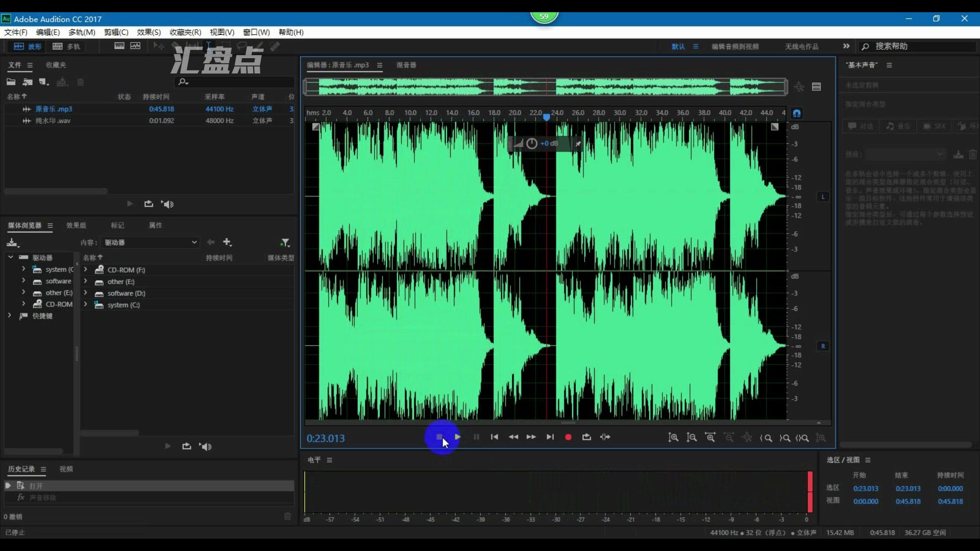
Task: Select 纯水印.wav file row
Action: pyautogui.click(x=149, y=120)
